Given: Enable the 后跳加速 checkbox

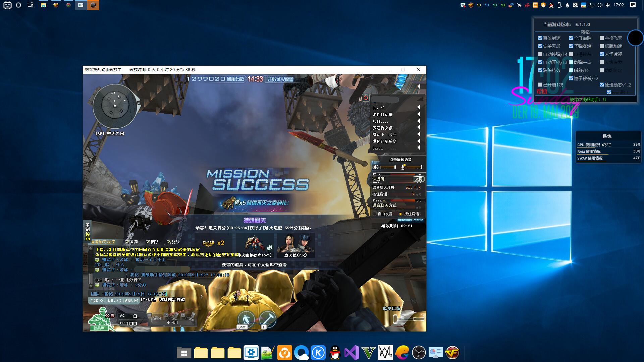Looking at the screenshot, I should coord(602,46).
